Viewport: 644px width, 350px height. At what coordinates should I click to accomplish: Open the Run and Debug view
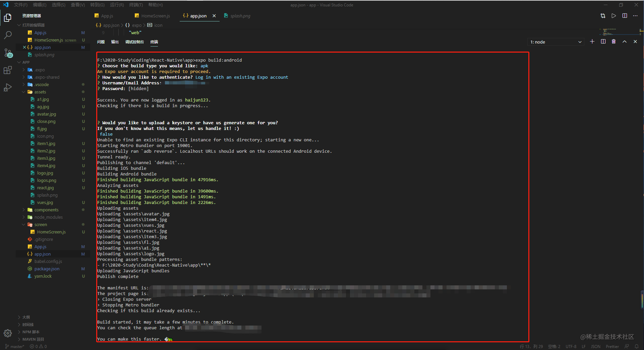pyautogui.click(x=8, y=87)
